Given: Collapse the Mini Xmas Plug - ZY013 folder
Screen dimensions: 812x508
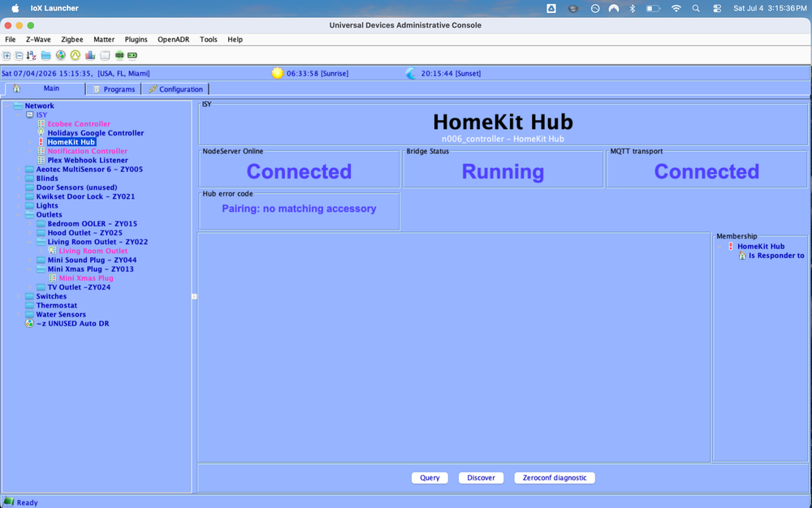Looking at the screenshot, I should [30, 269].
